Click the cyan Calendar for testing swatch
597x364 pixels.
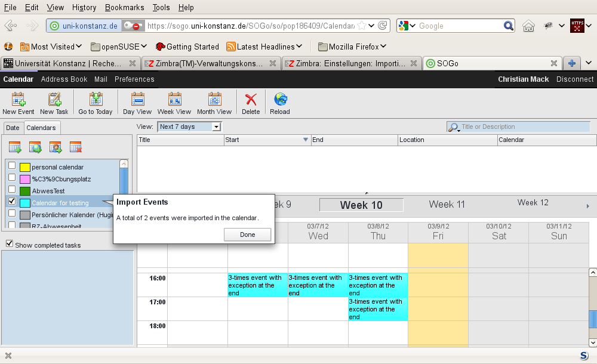(x=25, y=203)
